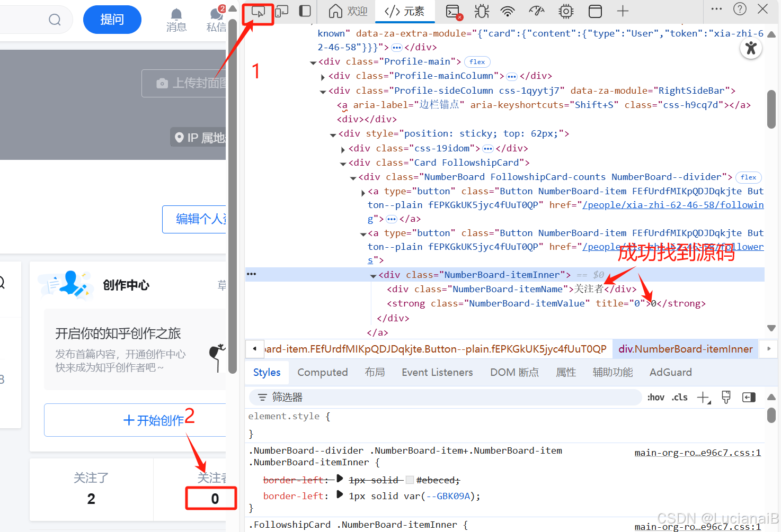Image resolution: width=781 pixels, height=532 pixels.
Task: Open the Network wifi icon panel
Action: tap(508, 11)
